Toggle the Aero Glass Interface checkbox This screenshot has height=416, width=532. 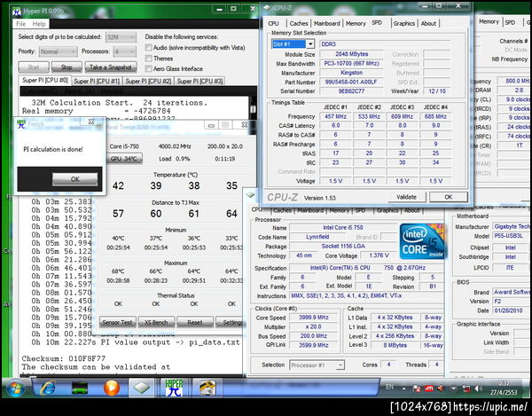(148, 68)
